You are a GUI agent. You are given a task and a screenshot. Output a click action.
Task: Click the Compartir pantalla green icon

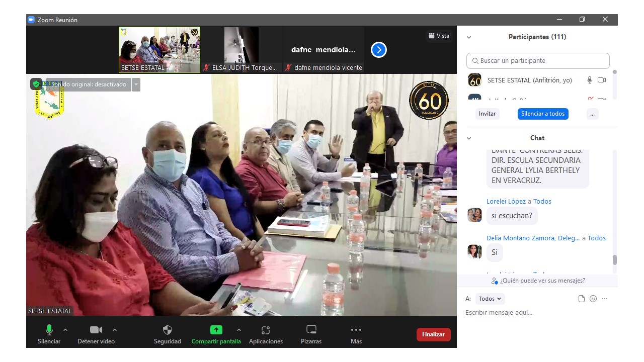pyautogui.click(x=216, y=330)
